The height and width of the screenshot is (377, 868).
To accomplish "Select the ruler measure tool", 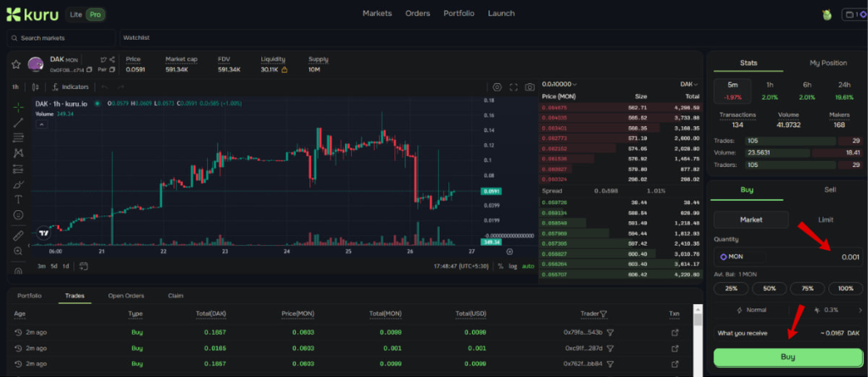I will (18, 235).
